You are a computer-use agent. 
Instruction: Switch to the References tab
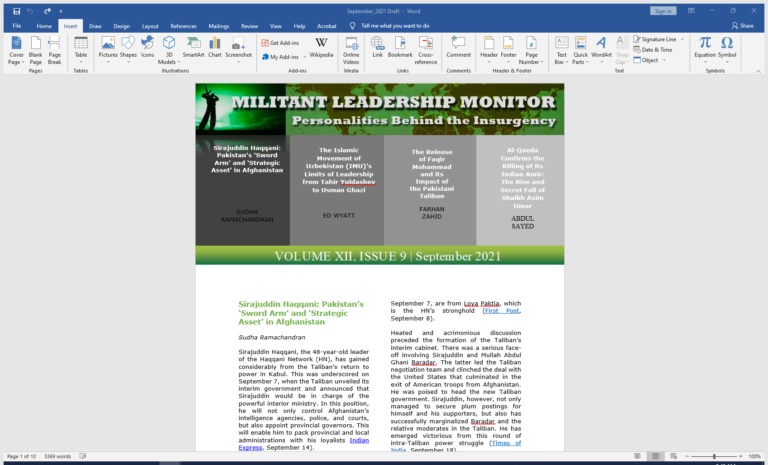tap(183, 26)
